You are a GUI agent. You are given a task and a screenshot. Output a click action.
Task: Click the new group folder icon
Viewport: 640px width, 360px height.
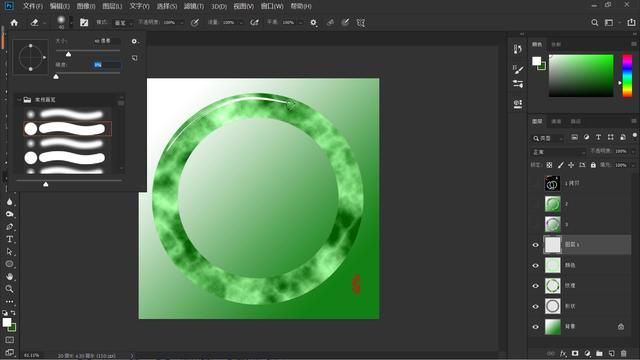(599, 353)
